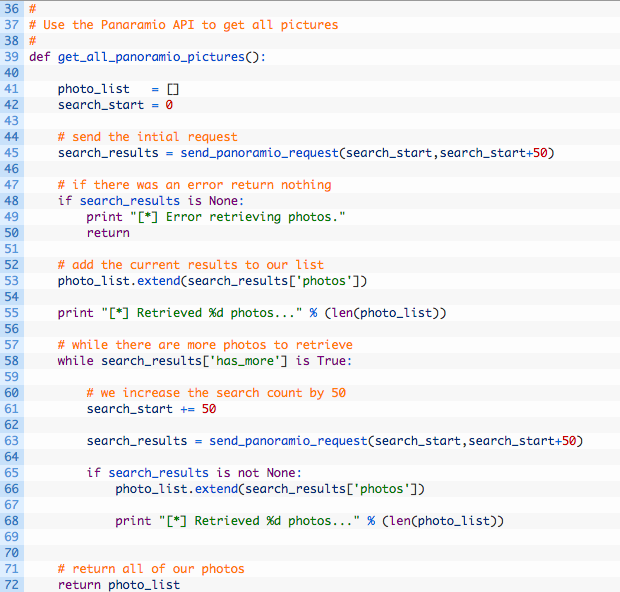Click the '+=' operator on line 61
The image size is (620, 592).
(187, 409)
